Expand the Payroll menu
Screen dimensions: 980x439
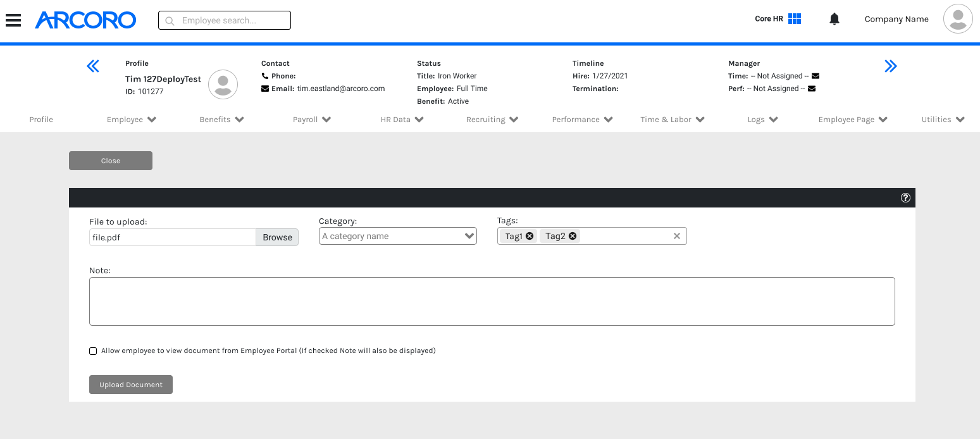312,120
